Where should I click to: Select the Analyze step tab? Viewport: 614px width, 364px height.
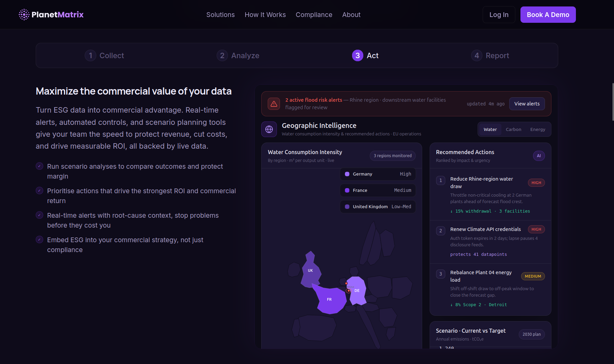coord(238,55)
